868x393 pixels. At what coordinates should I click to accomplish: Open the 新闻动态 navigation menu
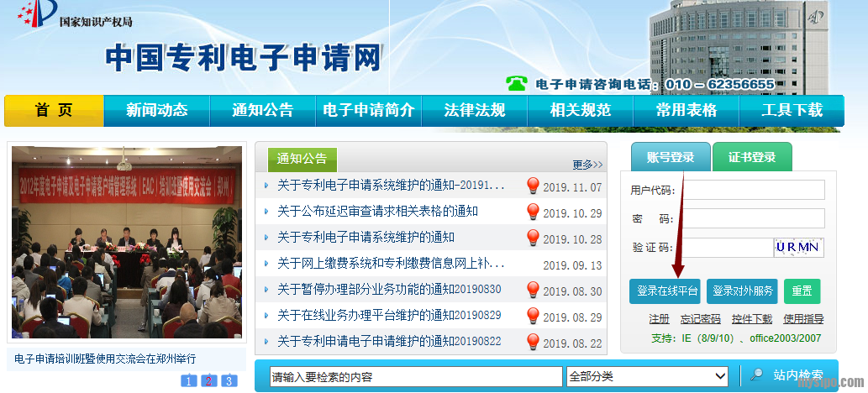coord(156,110)
